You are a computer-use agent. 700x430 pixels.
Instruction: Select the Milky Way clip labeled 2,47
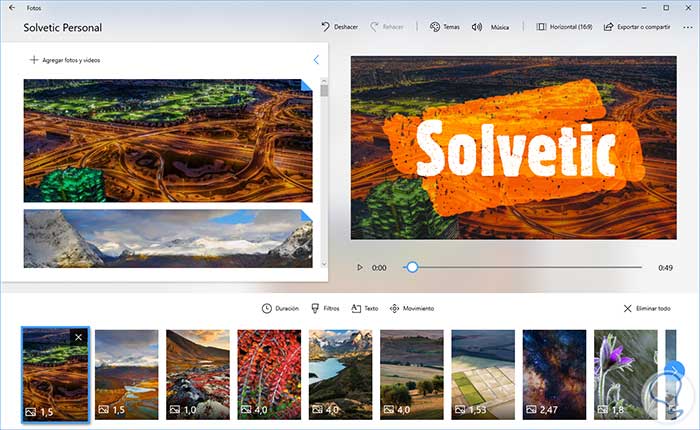[x=554, y=375]
